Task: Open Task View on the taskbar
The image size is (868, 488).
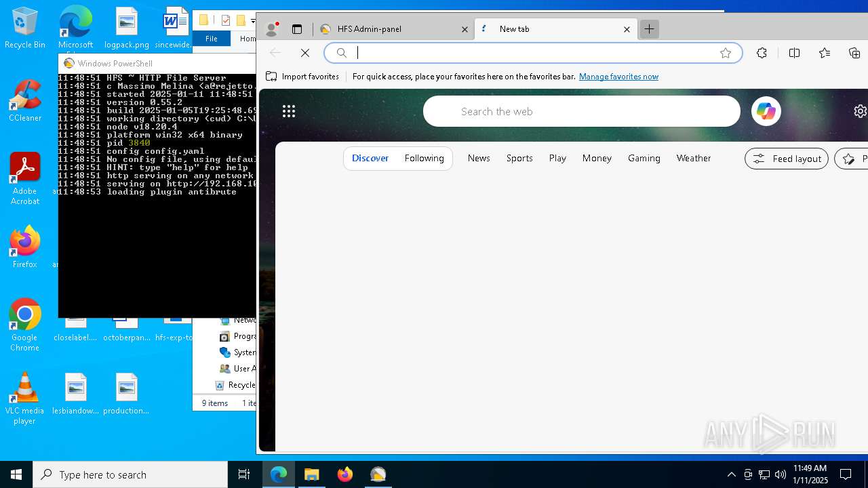Action: 244,474
